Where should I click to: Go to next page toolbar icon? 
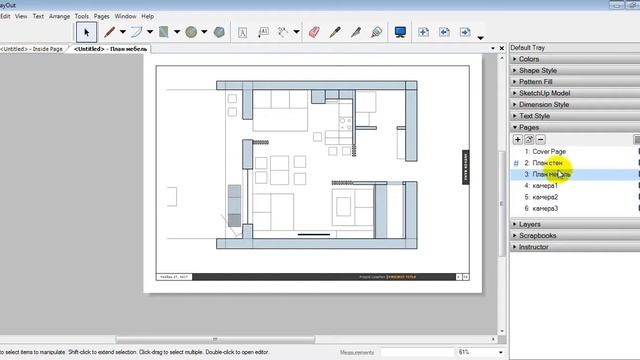465,32
